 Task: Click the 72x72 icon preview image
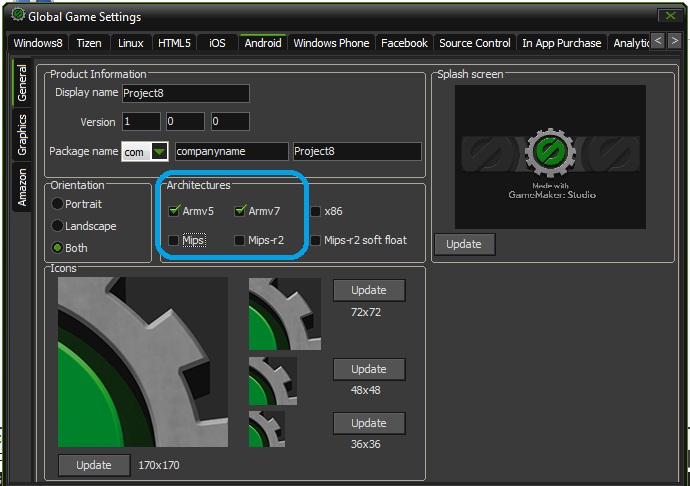tap(285, 313)
